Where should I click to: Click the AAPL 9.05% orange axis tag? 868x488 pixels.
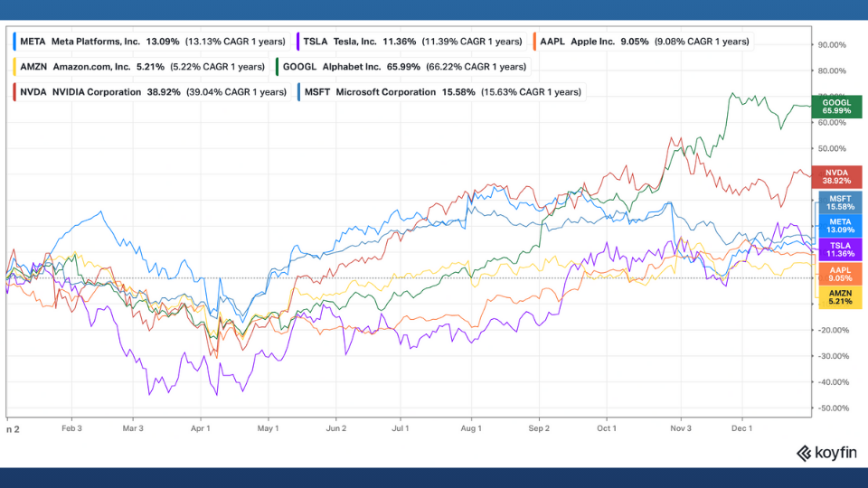pos(836,273)
